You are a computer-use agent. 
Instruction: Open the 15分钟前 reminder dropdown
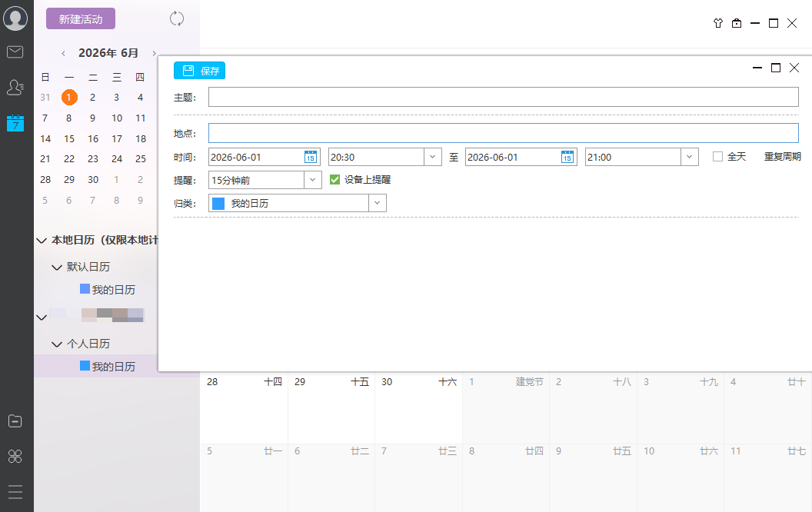312,180
